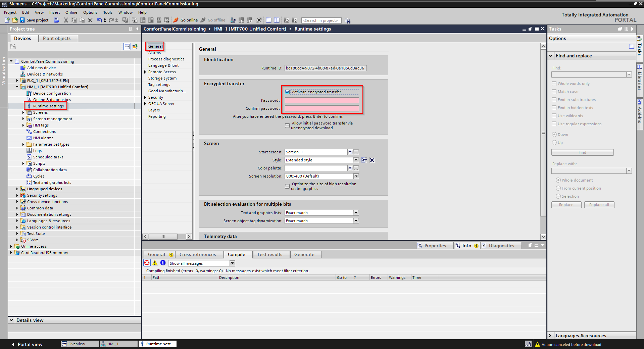Viewport: 644px width, 349px height.
Task: Click the Split editor horizontally icon
Action: click(268, 20)
